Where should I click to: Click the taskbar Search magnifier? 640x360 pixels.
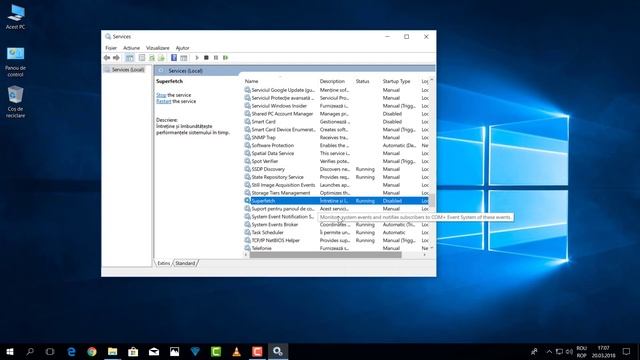tap(30, 351)
